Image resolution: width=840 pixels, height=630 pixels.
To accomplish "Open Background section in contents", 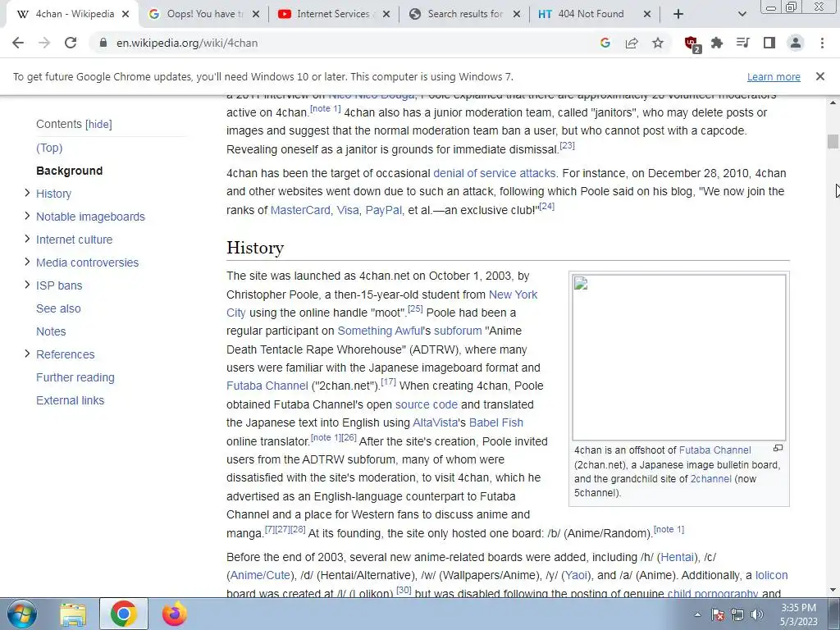I will (69, 171).
